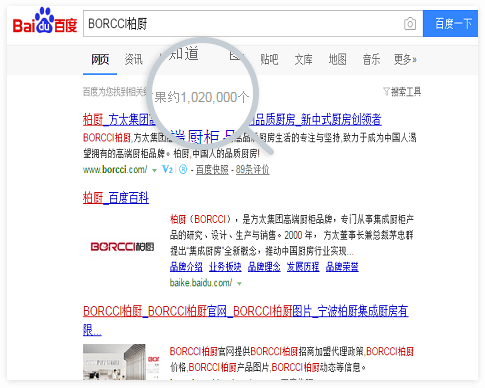Click the registered trademark badge icon
Screen dimensions: 485x388
[183, 169]
